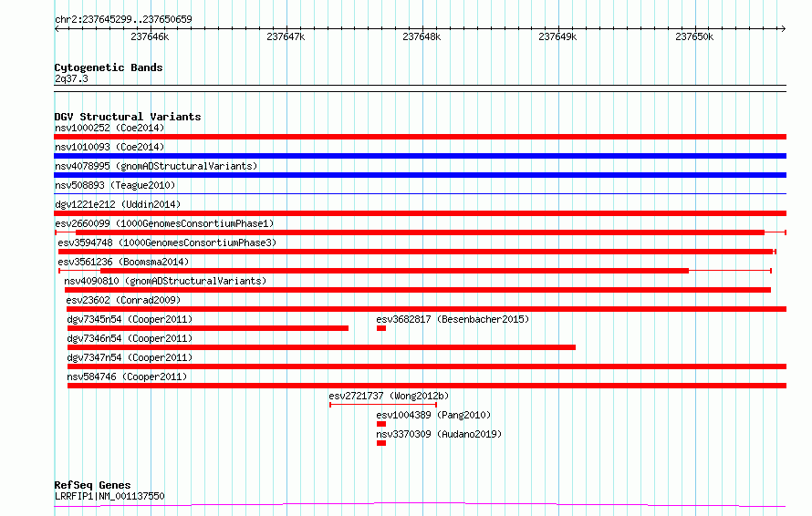The height and width of the screenshot is (516, 812).
Task: Select the dgv7346n54 (Cooper2011) variant bar
Action: 321,347
